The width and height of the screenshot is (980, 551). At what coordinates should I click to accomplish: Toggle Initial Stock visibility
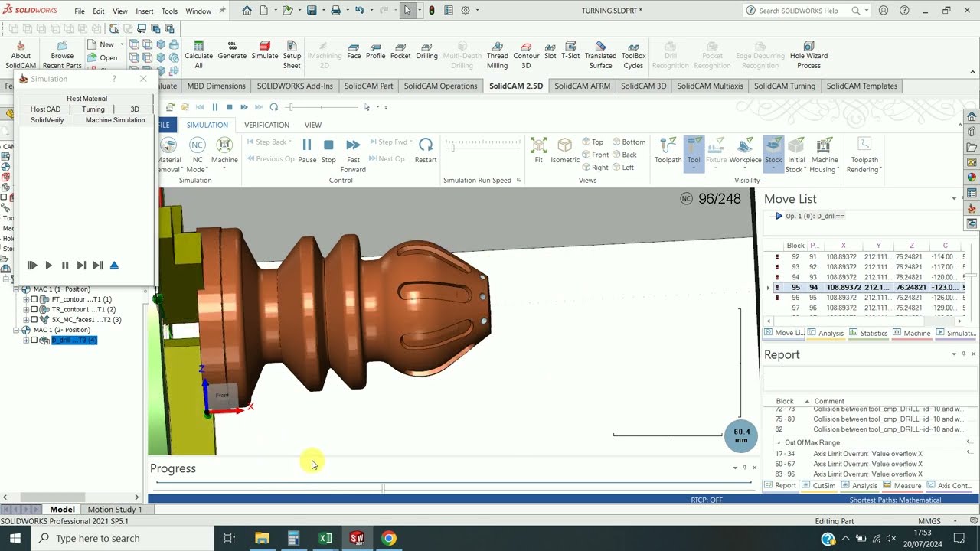tap(796, 155)
